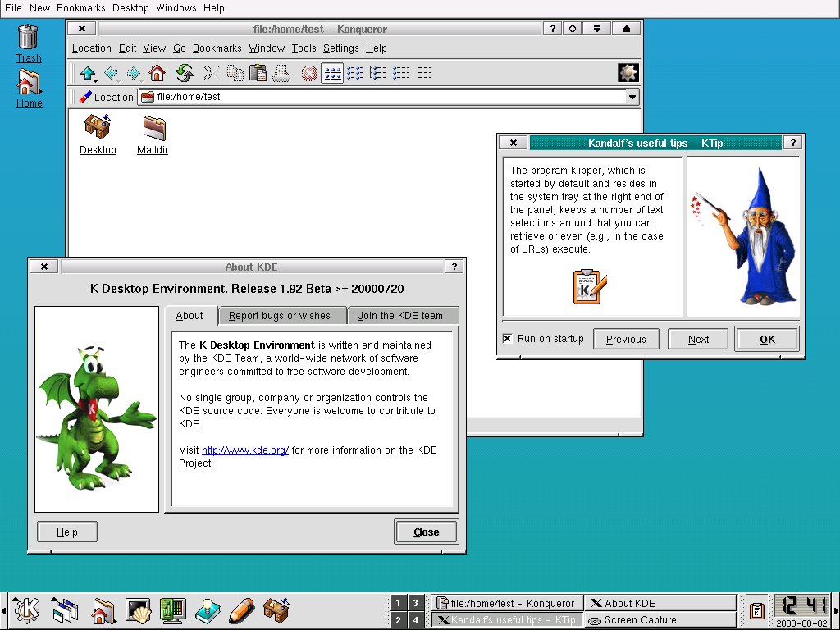
Task: Expand the Location address dropdown arrow
Action: (632, 97)
